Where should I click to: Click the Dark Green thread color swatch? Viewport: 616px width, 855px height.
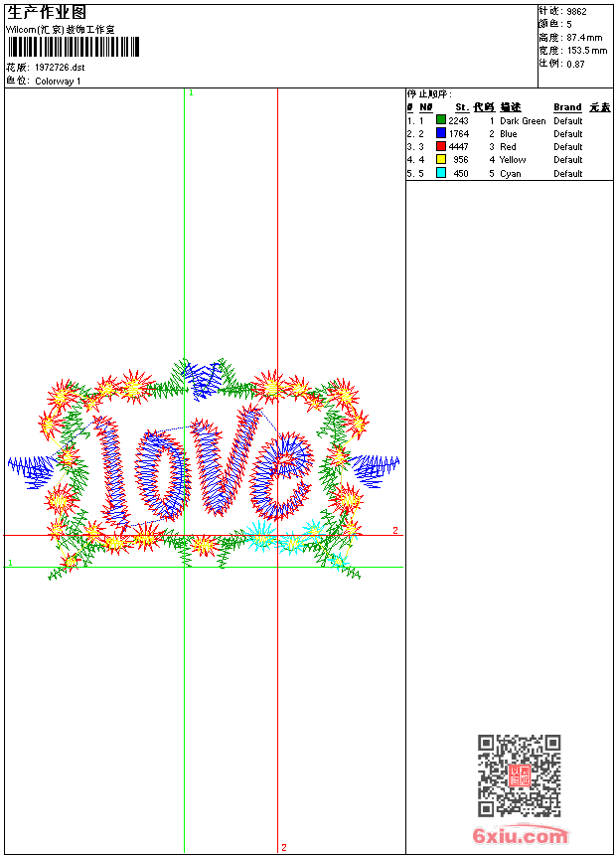click(x=441, y=120)
